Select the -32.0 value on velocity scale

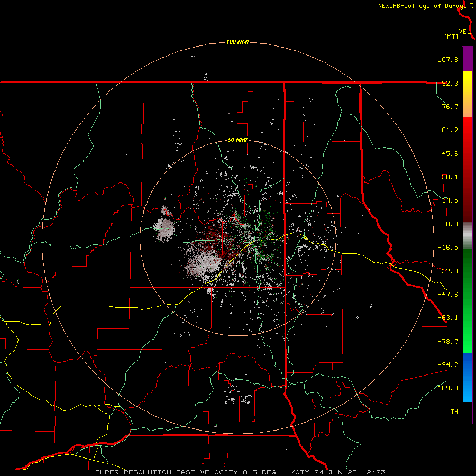point(448,271)
